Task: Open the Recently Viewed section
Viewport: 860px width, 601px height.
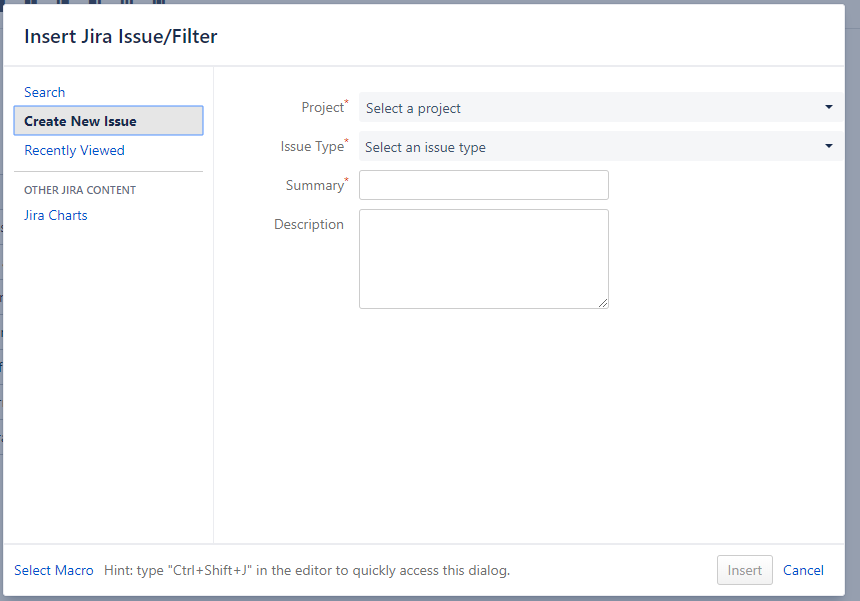Action: pyautogui.click(x=74, y=150)
